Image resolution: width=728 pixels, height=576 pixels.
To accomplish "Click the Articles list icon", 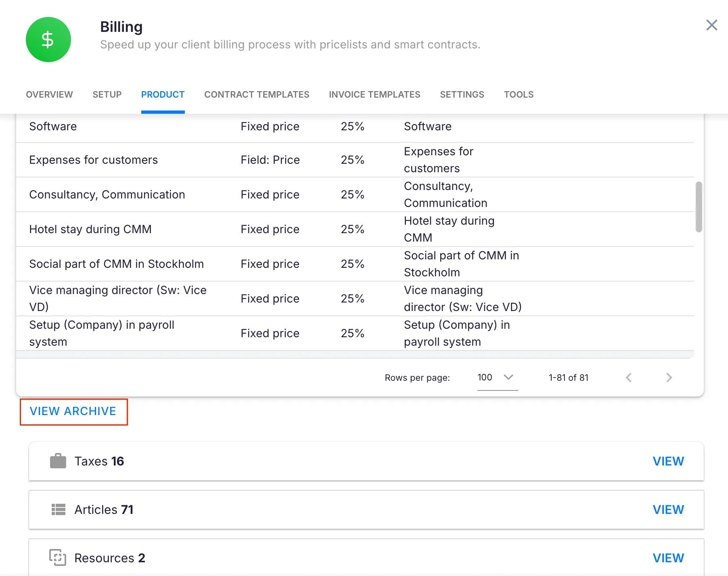I will pyautogui.click(x=58, y=509).
